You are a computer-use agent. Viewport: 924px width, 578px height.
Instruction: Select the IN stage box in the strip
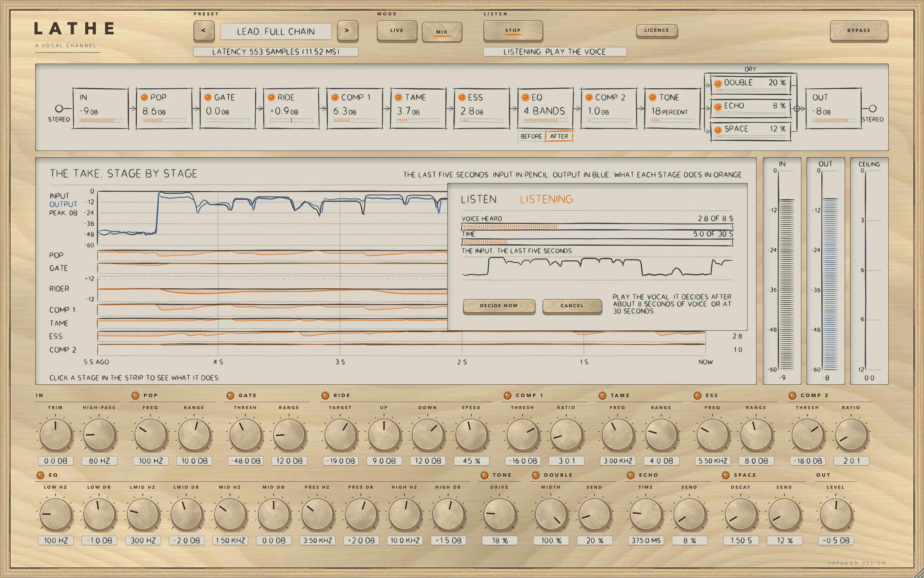coord(101,109)
